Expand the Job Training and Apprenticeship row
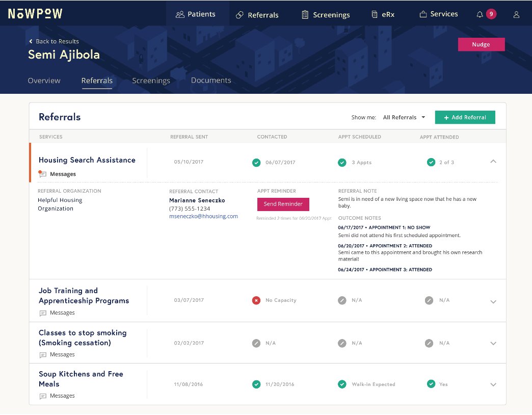This screenshot has height=415, width=532. (x=493, y=302)
